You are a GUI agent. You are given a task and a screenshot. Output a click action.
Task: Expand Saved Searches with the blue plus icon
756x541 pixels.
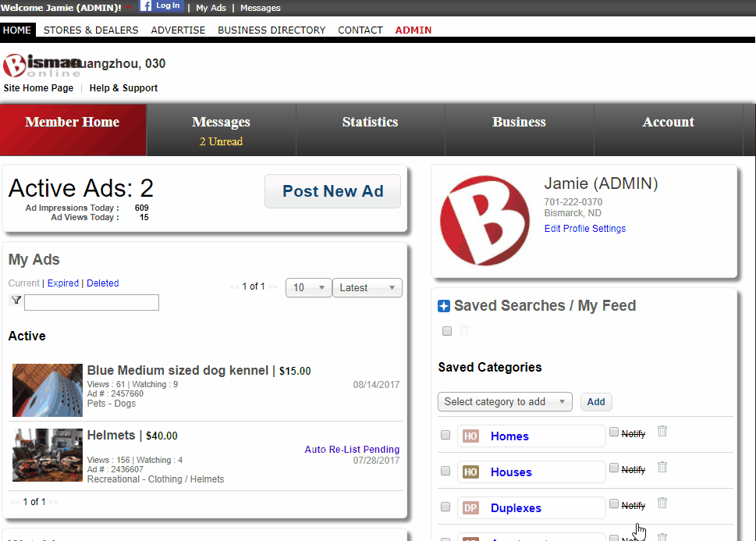point(444,307)
